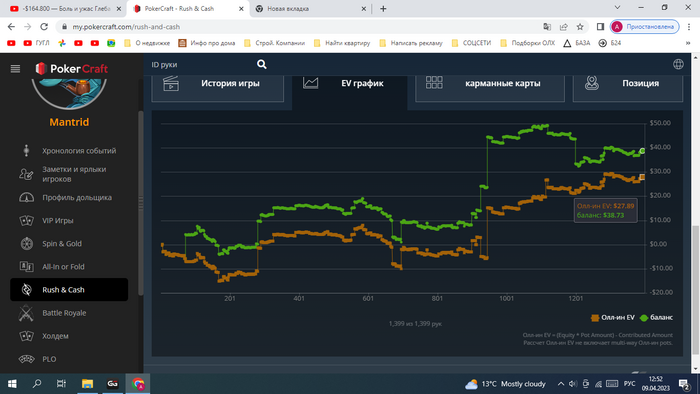Open the О недвижке bookmark folder
700x394 pixels.
pos(147,43)
